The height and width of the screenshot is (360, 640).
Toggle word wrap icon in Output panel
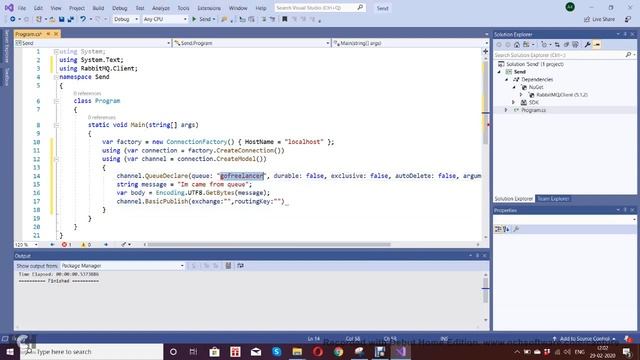point(240,266)
